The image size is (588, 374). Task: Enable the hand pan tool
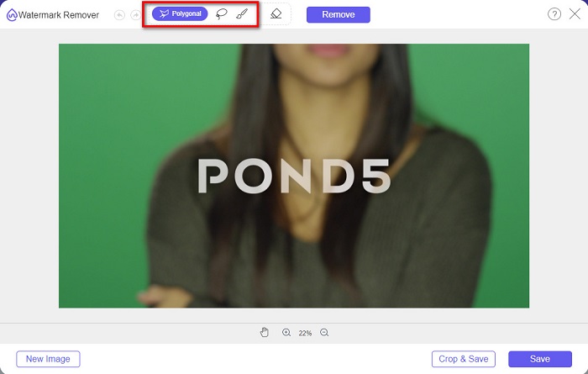pyautogui.click(x=265, y=332)
